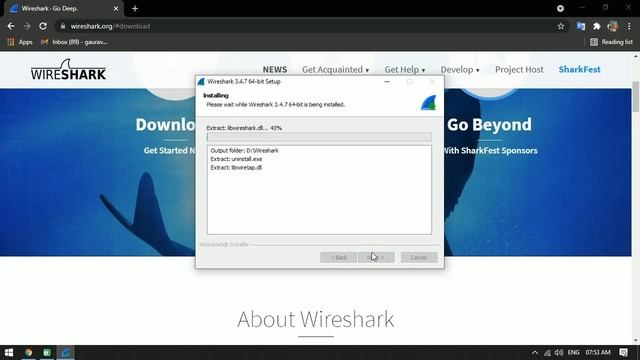Screen dimensions: 640x360
Task: Open the network tray icon
Action: point(547,352)
